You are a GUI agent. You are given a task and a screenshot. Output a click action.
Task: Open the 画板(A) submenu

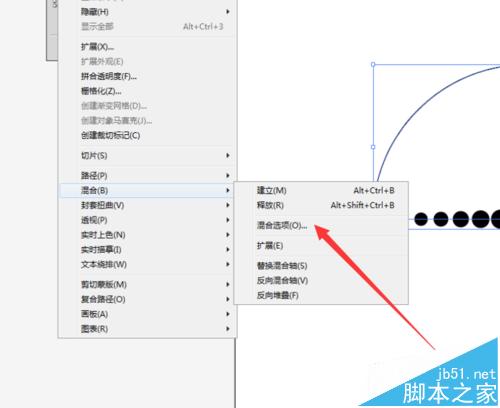147,314
